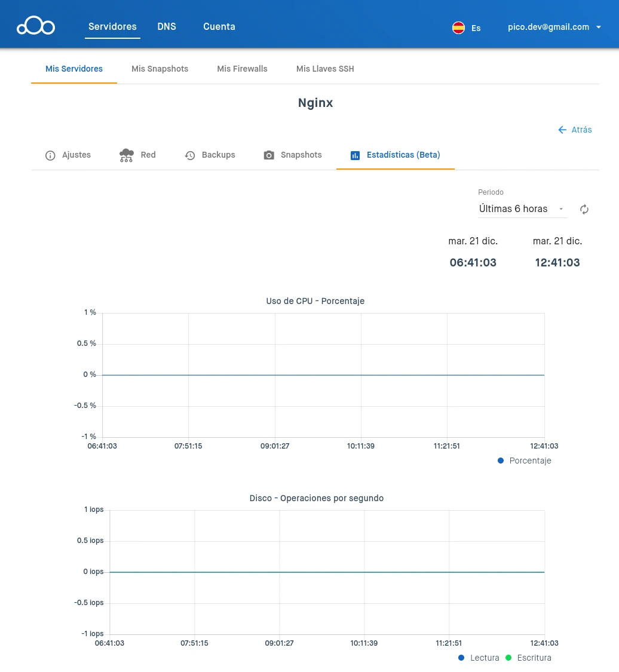Image resolution: width=619 pixels, height=672 pixels.
Task: Click the Spanish flag icon
Action: (x=458, y=27)
